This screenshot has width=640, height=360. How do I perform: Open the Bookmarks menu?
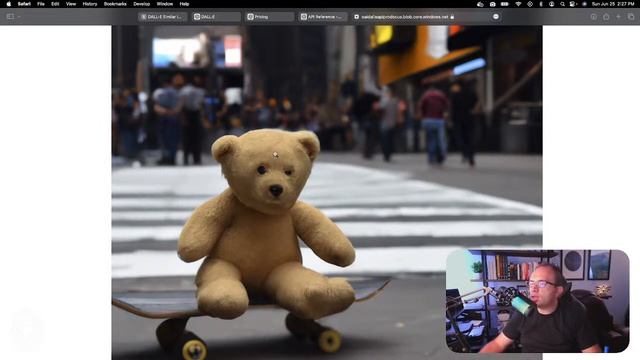point(115,4)
